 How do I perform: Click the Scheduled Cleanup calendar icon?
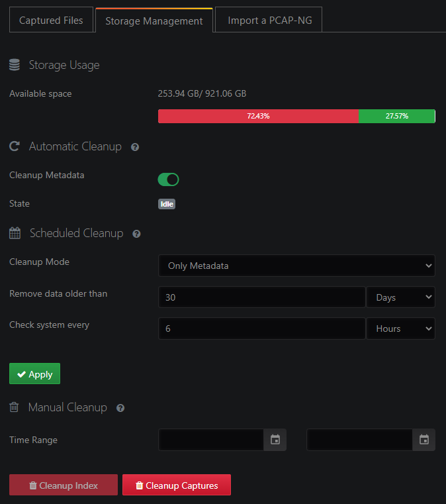coord(15,233)
